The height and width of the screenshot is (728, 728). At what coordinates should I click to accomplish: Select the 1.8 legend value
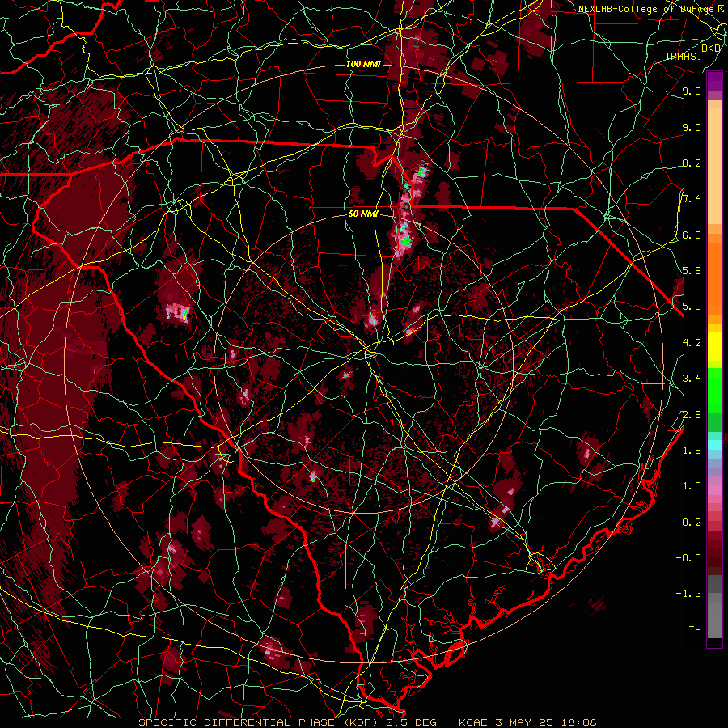click(692, 451)
